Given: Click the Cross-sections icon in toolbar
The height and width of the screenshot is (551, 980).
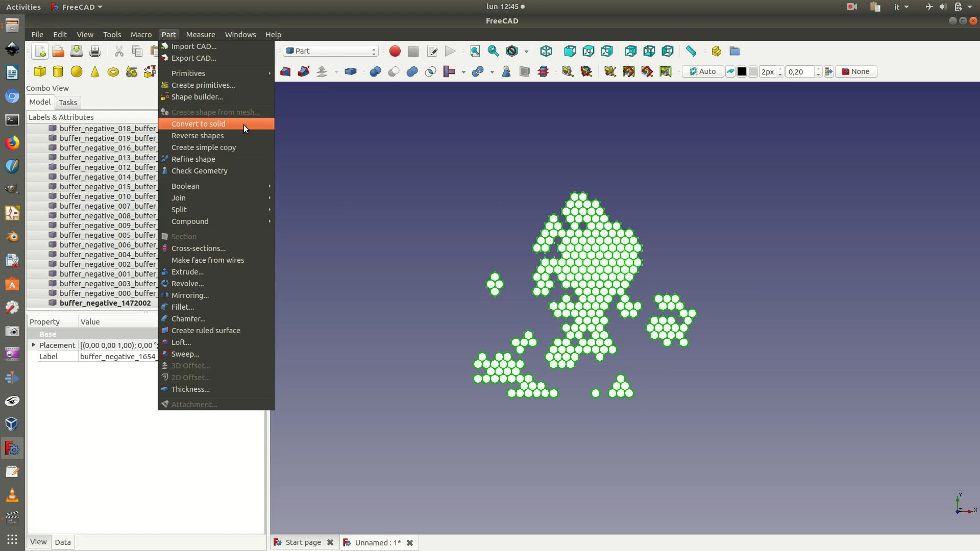Looking at the screenshot, I should pyautogui.click(x=543, y=71).
